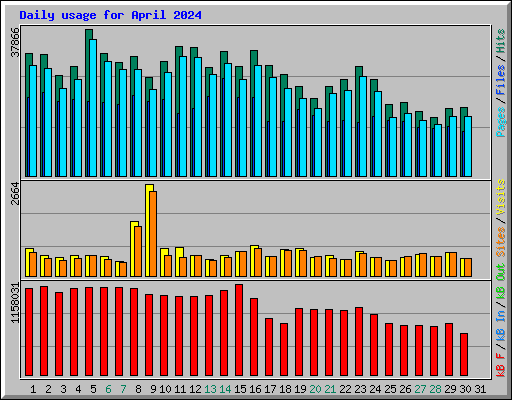512x400 pixels.
Task: Click the 'Daily usage for April 2024' title
Action: tap(110, 15)
